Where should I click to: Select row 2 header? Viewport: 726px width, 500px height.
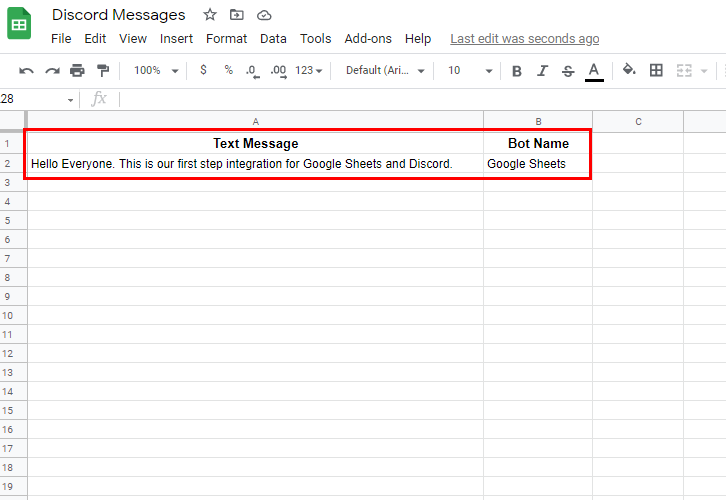(13, 163)
